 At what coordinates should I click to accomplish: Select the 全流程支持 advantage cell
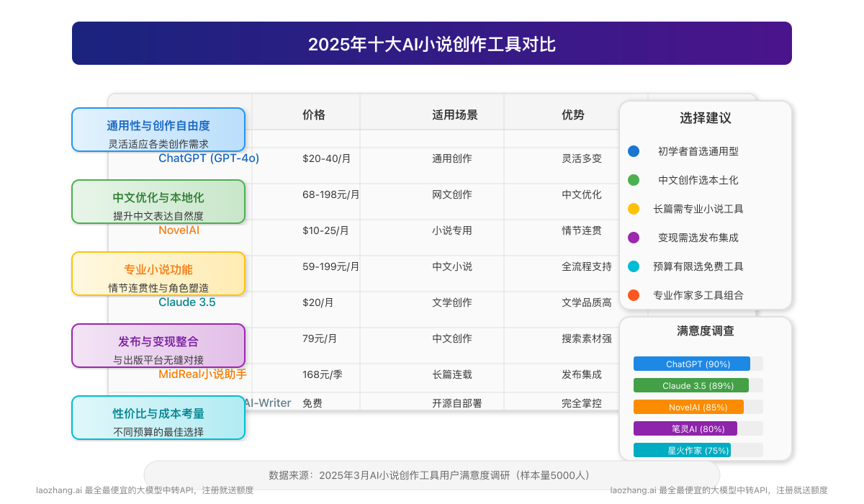tap(587, 266)
